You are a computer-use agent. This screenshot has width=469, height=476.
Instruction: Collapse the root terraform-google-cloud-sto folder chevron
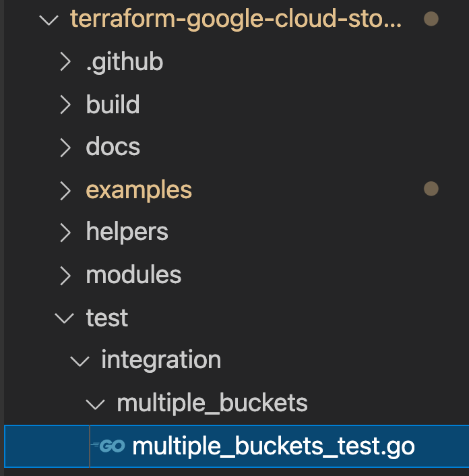pos(49,20)
